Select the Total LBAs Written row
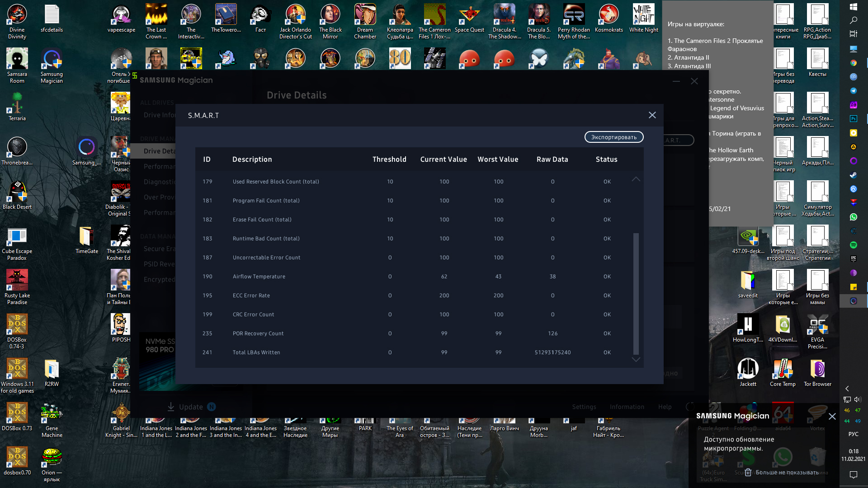Viewport: 868px width, 488px height. [414, 352]
